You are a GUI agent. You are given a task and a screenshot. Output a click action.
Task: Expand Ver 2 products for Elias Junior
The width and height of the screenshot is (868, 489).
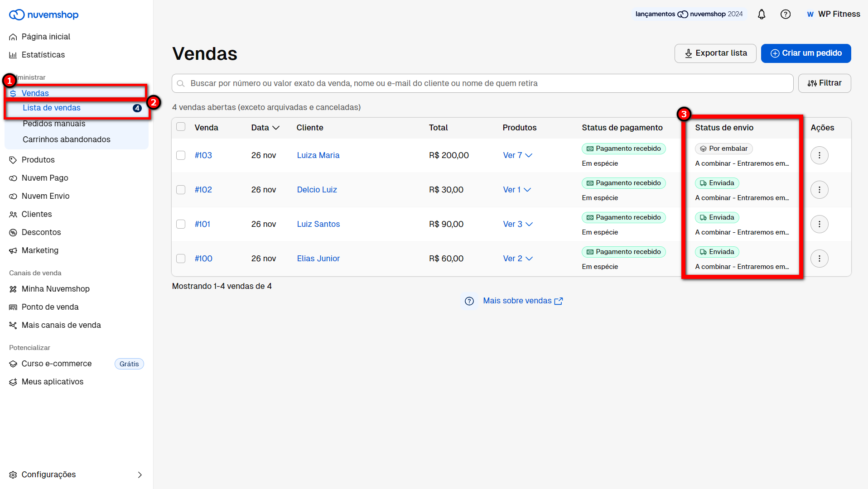(517, 259)
